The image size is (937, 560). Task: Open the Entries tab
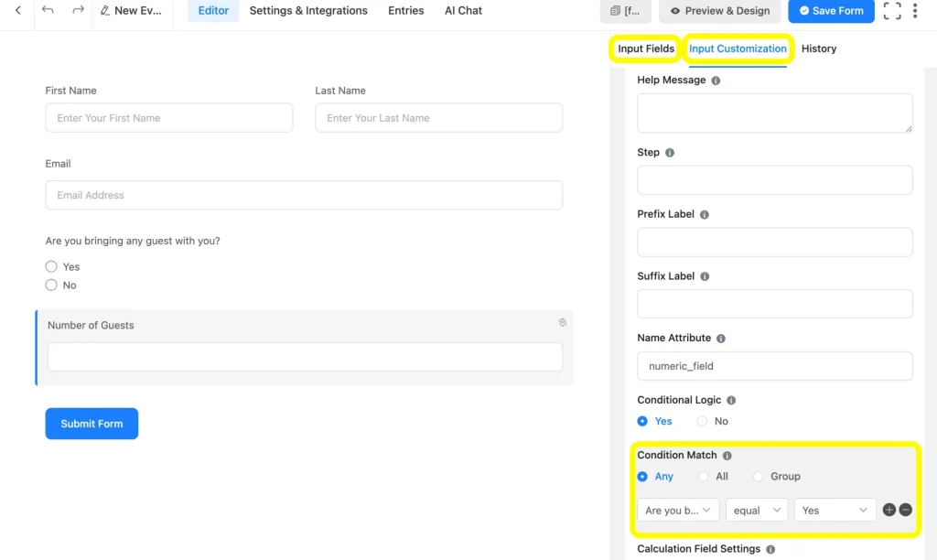(x=405, y=11)
